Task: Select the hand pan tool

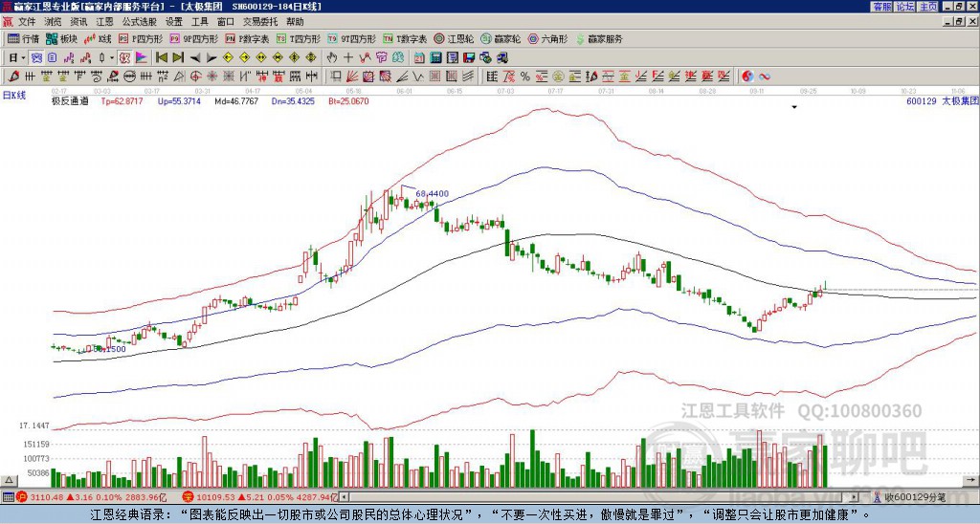Action: point(332,57)
